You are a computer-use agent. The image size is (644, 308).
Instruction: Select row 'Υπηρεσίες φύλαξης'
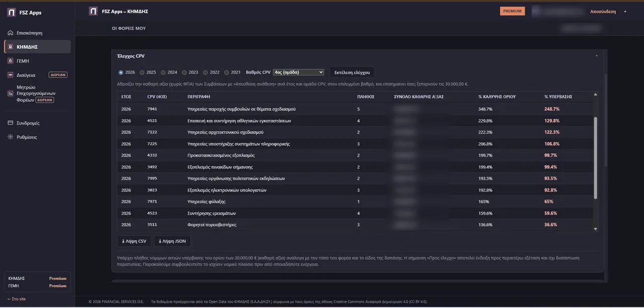click(x=355, y=201)
